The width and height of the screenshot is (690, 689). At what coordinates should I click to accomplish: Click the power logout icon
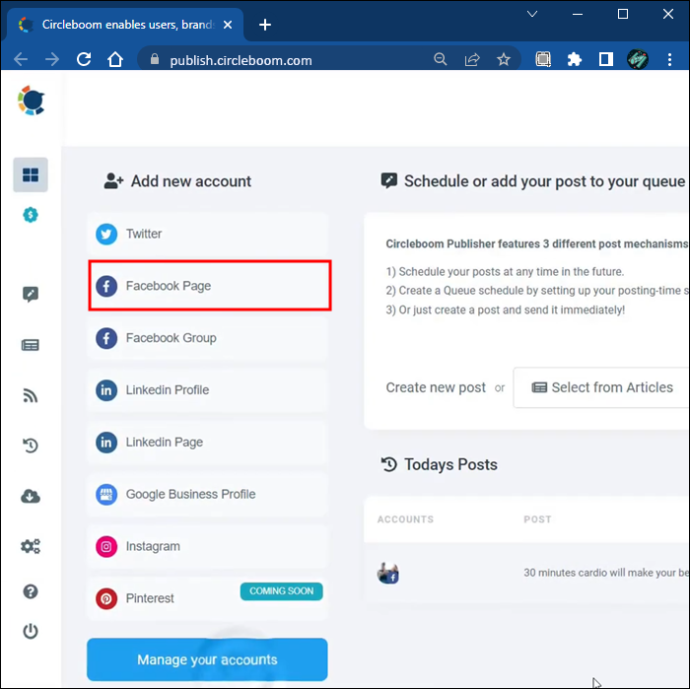point(30,631)
